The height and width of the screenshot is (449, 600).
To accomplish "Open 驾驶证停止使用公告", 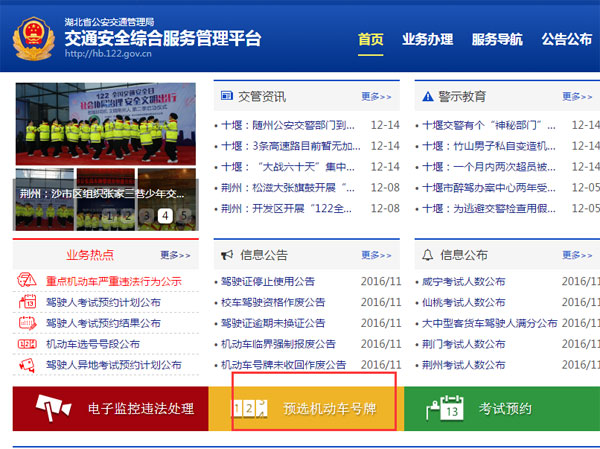I will coord(268,281).
